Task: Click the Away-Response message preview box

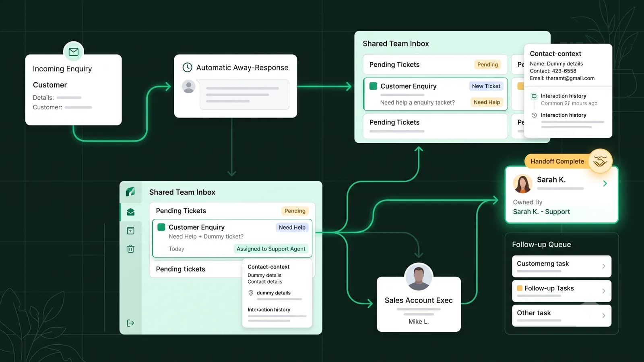Action: click(x=244, y=95)
